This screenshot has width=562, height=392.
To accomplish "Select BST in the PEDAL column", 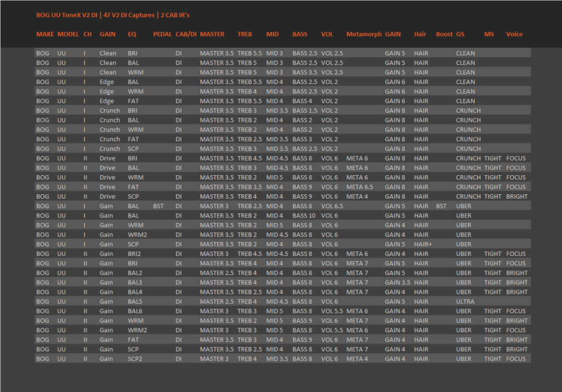I will 158,206.
